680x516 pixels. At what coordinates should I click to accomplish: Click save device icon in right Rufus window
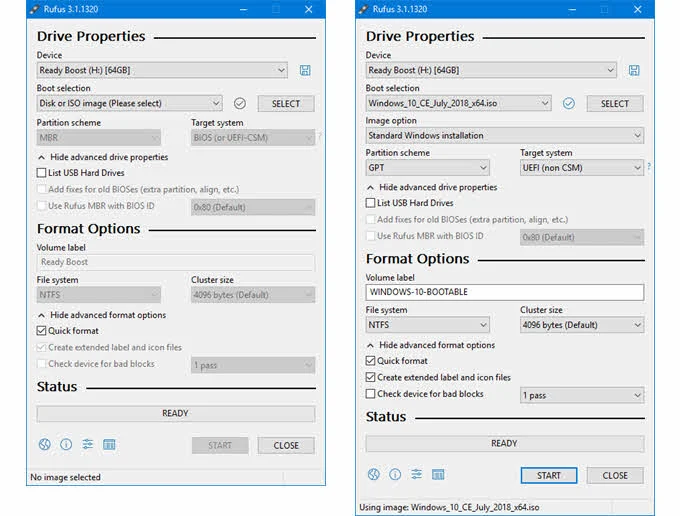click(x=634, y=70)
